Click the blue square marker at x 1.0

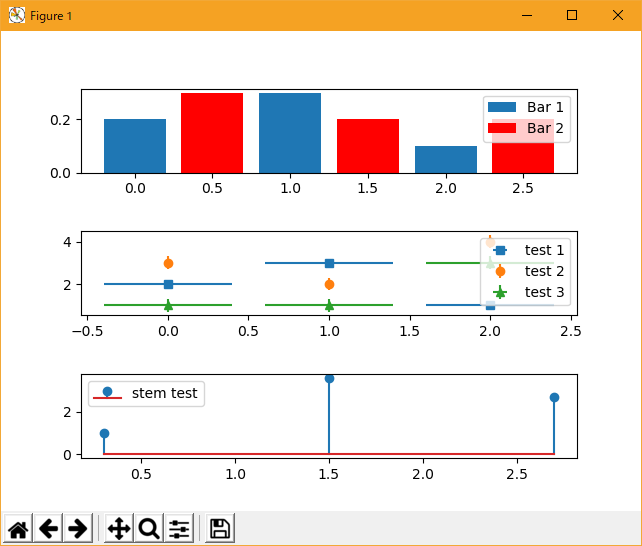329,263
